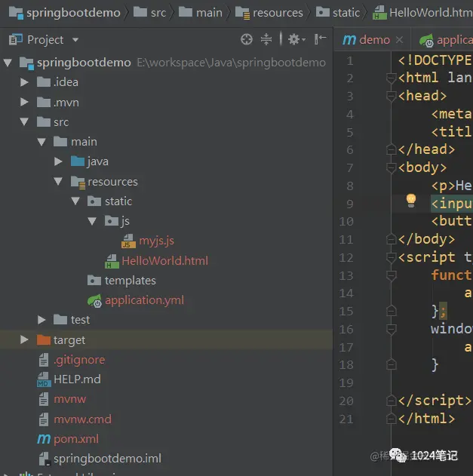Expand the java source folder
The image size is (473, 476).
point(58,161)
